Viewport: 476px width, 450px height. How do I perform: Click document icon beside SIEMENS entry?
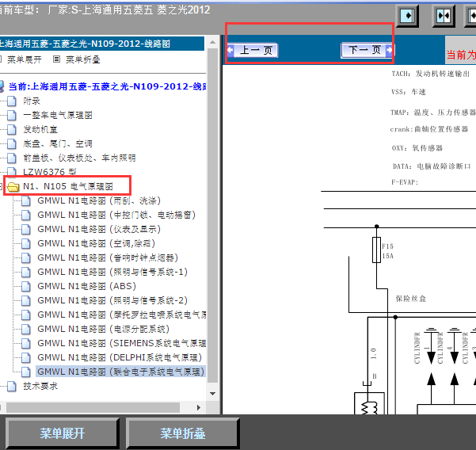tap(26, 343)
